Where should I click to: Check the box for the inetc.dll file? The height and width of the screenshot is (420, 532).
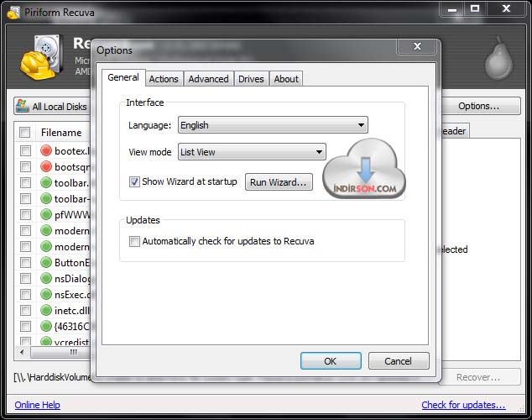coord(25,310)
